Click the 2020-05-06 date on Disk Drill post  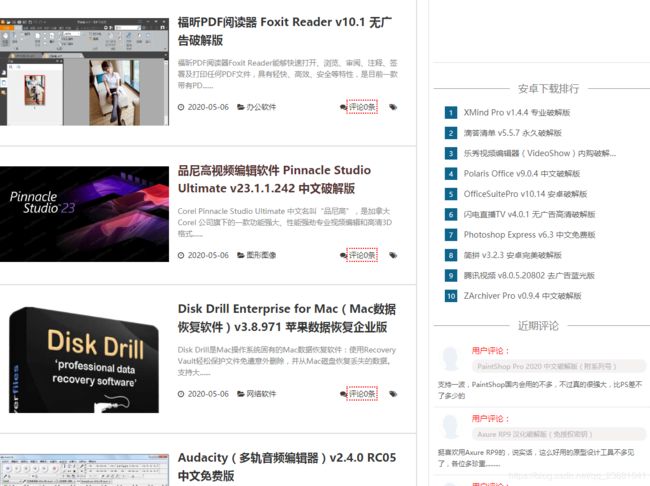click(208, 394)
